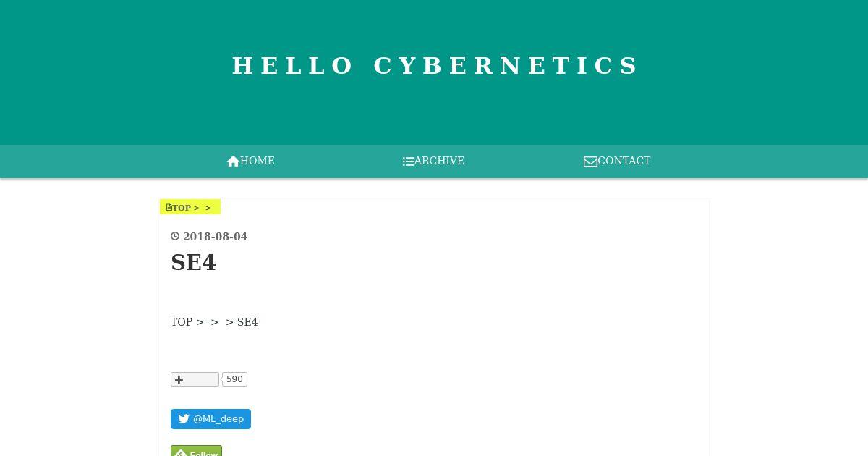This screenshot has height=456, width=868.
Task: Click the house icon next to HOME
Action: [233, 161]
